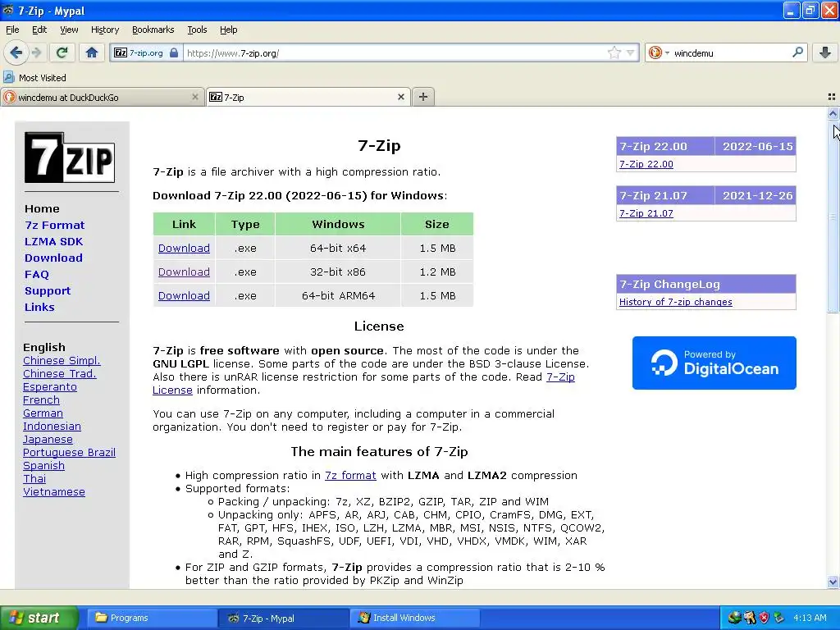Screen dimensions: 840x630
Task: Open the Windows start button
Action: 39,618
